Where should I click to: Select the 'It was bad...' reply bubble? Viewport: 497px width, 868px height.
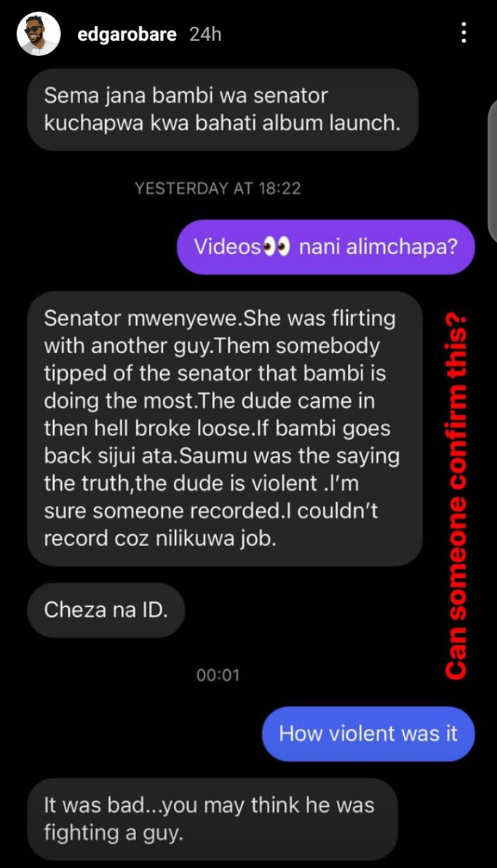[x=212, y=818]
